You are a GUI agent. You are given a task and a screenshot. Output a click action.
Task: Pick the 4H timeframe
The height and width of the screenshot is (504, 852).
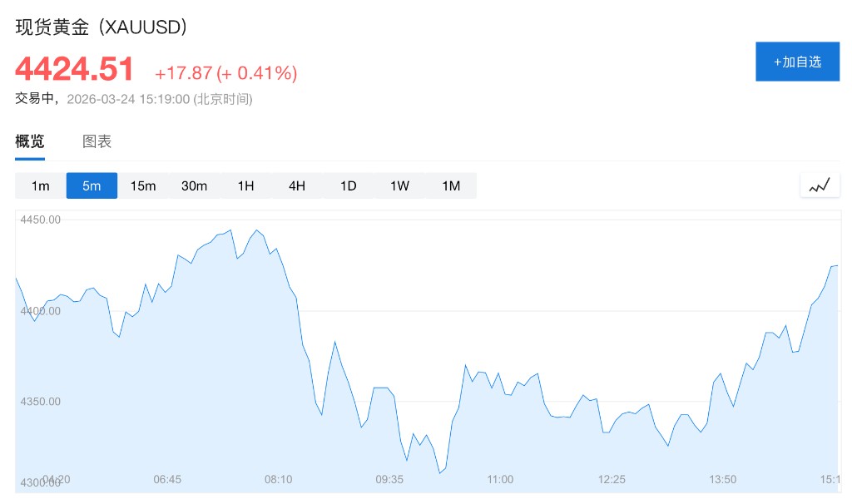tap(297, 185)
